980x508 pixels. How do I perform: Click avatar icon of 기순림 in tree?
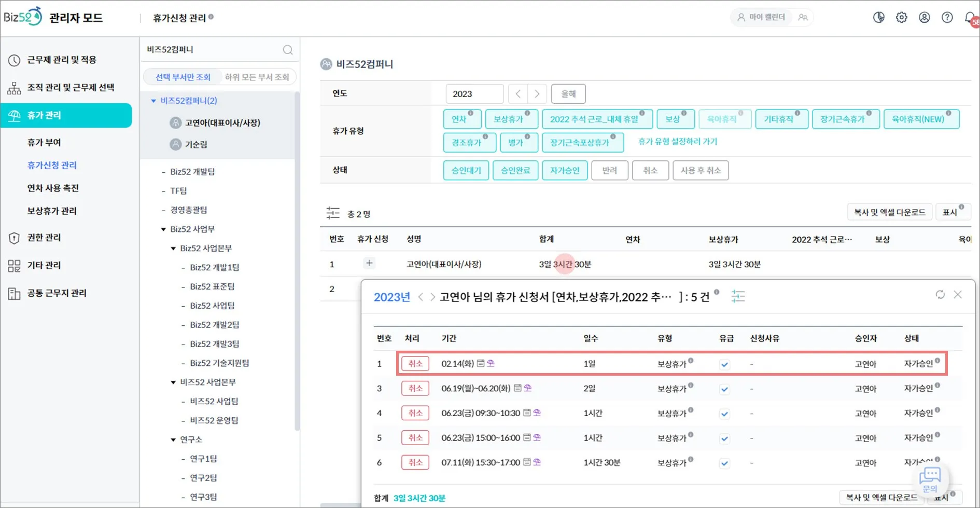pos(176,144)
